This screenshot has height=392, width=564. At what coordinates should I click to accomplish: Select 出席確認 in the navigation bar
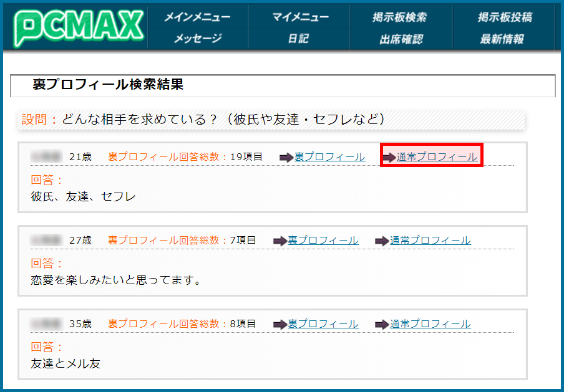pyautogui.click(x=401, y=39)
